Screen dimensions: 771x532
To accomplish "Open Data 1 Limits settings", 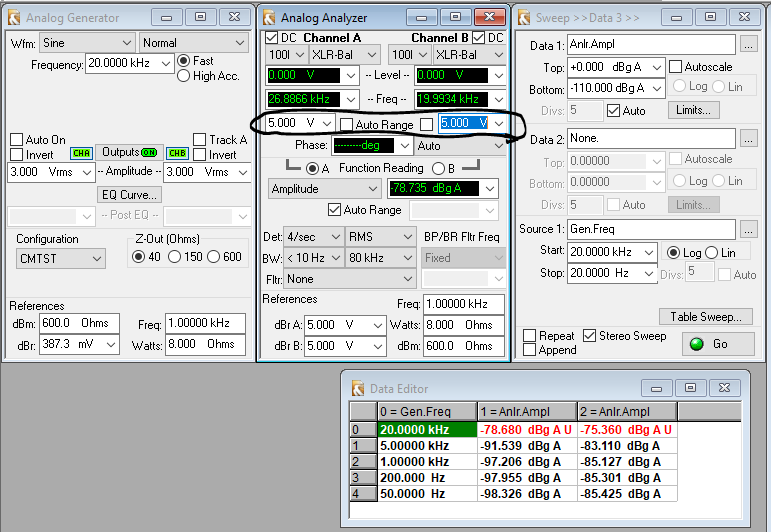I will tap(693, 110).
